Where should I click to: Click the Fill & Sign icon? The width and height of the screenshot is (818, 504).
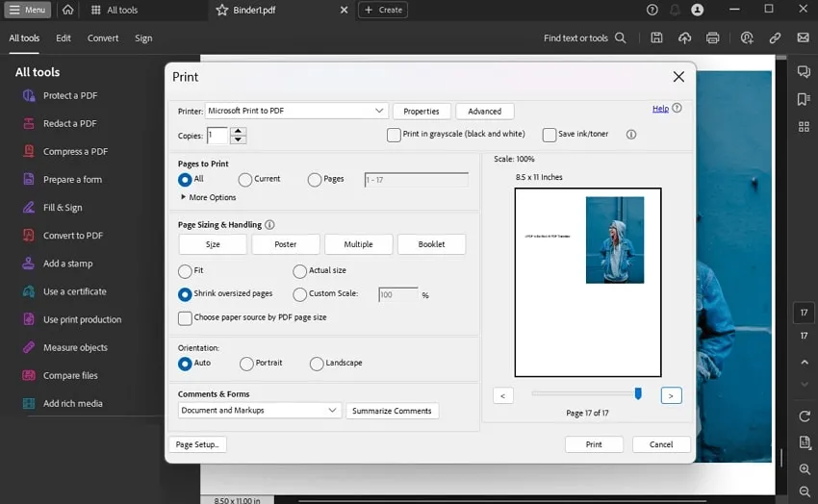pos(27,208)
